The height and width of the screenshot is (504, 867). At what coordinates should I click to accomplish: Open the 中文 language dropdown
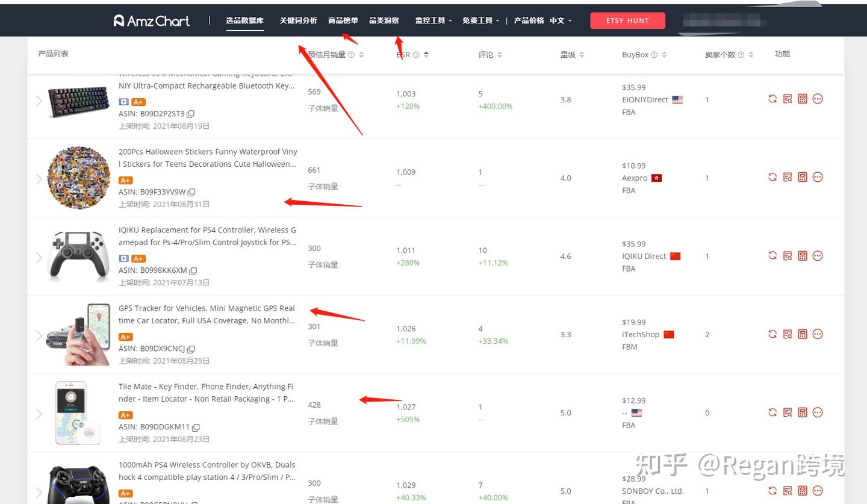[561, 20]
